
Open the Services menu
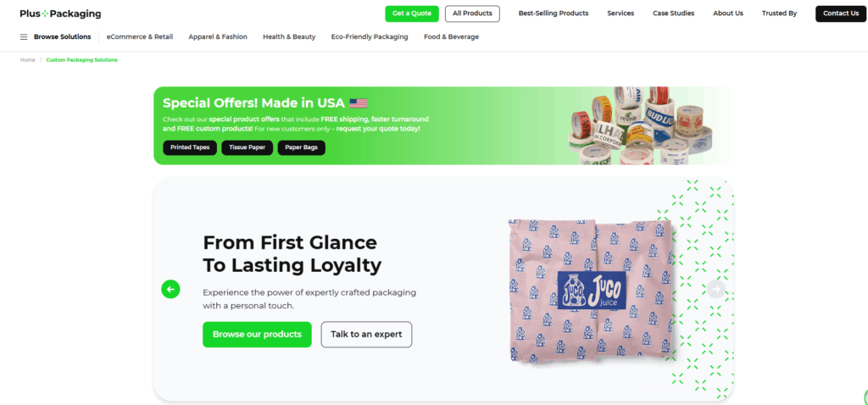[620, 14]
